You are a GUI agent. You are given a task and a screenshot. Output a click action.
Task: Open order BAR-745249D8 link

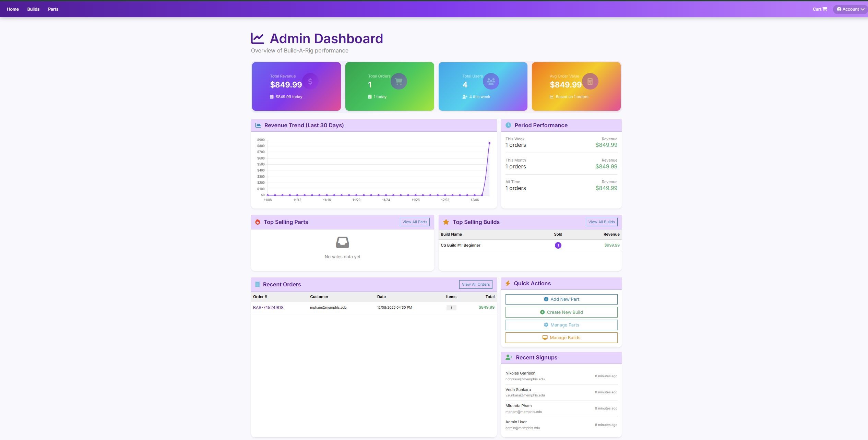268,308
